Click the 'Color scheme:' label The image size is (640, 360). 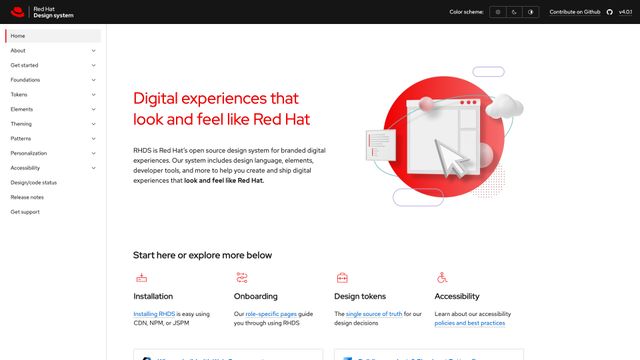click(466, 12)
